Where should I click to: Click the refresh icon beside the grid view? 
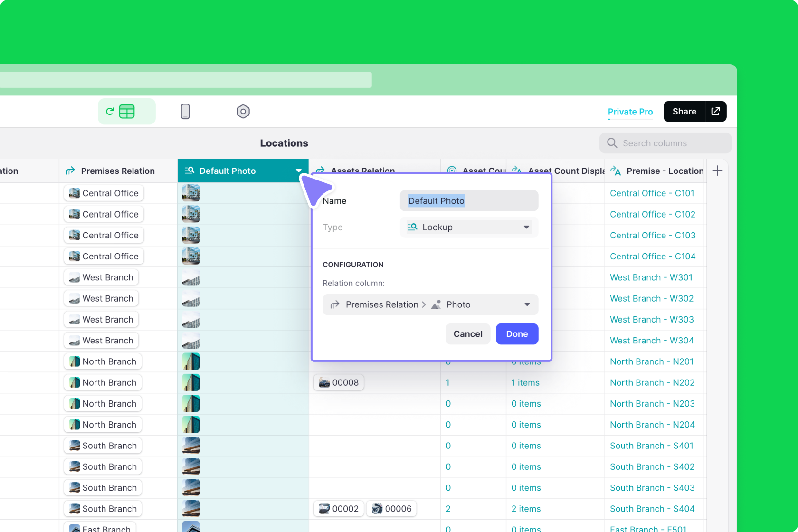tap(110, 111)
